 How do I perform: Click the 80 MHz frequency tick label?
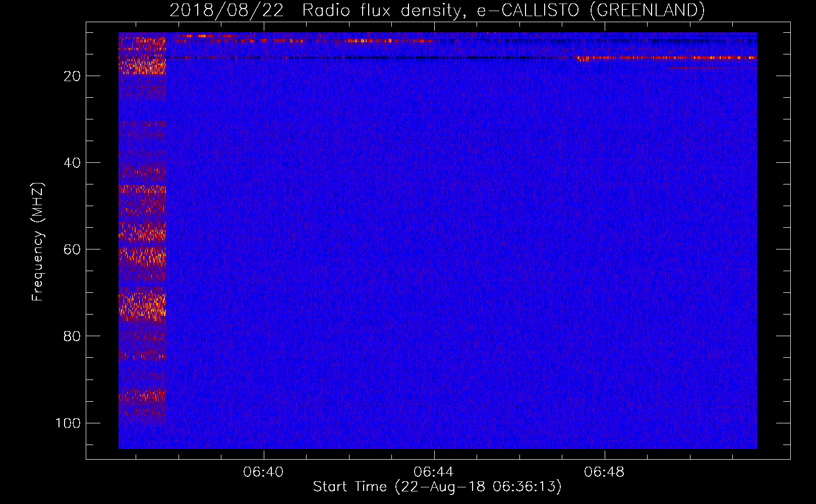(x=72, y=336)
